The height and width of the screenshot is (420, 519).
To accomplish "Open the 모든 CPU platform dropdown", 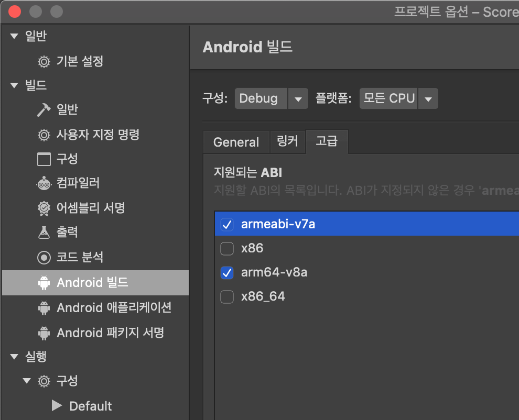I will pyautogui.click(x=428, y=98).
